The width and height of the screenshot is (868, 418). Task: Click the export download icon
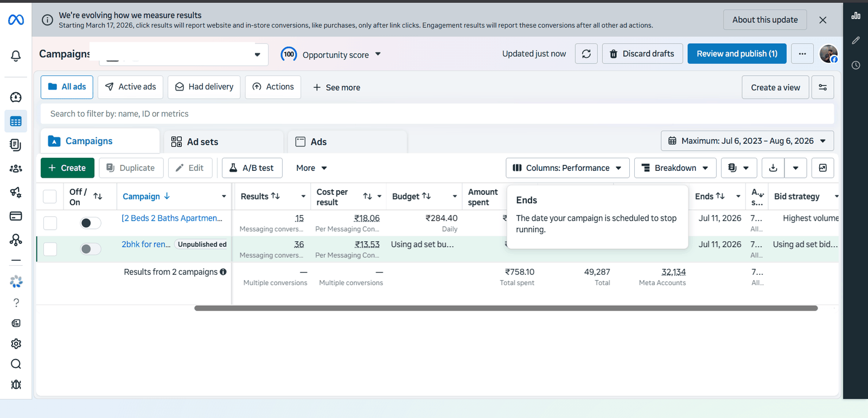pyautogui.click(x=773, y=168)
